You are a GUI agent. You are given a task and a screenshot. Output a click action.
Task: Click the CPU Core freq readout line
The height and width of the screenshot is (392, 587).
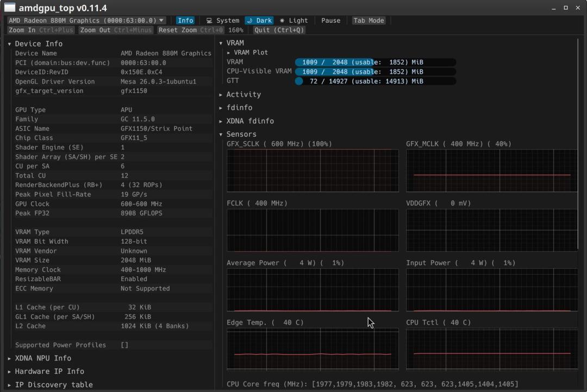click(x=372, y=384)
